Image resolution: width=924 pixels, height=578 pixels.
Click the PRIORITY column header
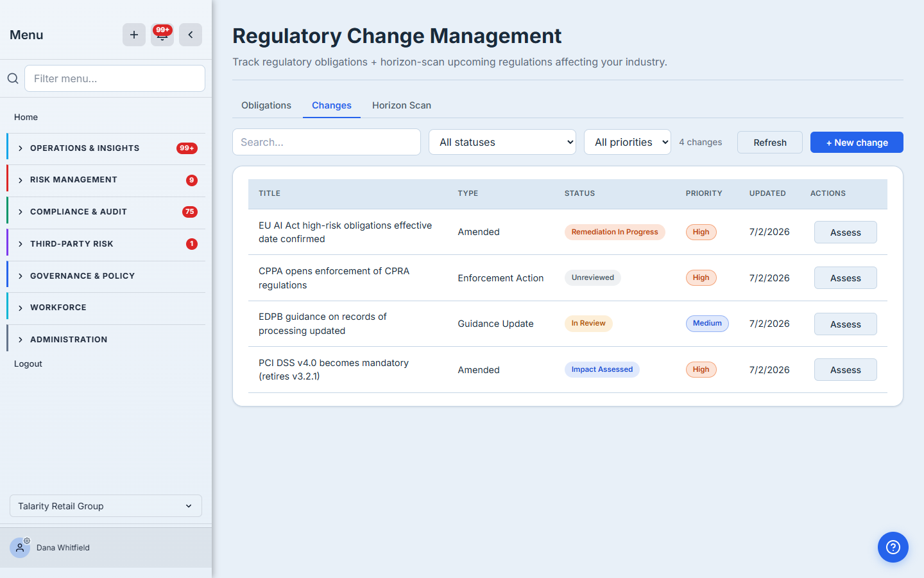[704, 193]
